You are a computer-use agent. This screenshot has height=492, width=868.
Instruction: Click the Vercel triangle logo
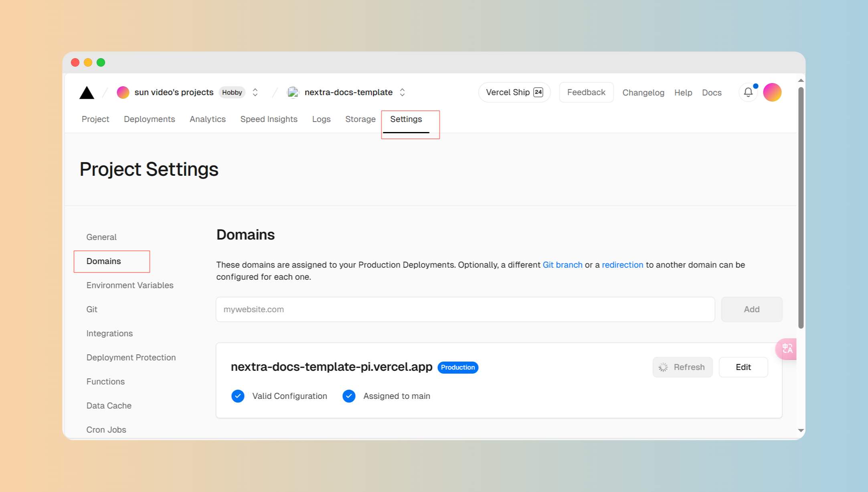[x=87, y=93]
